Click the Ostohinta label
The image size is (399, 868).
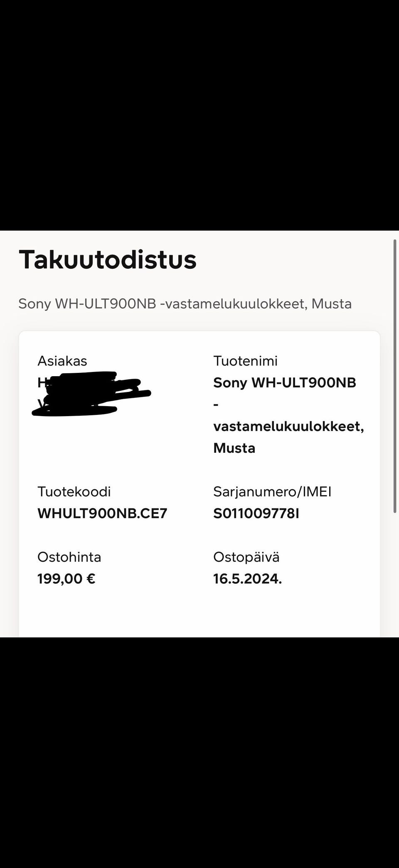click(69, 557)
